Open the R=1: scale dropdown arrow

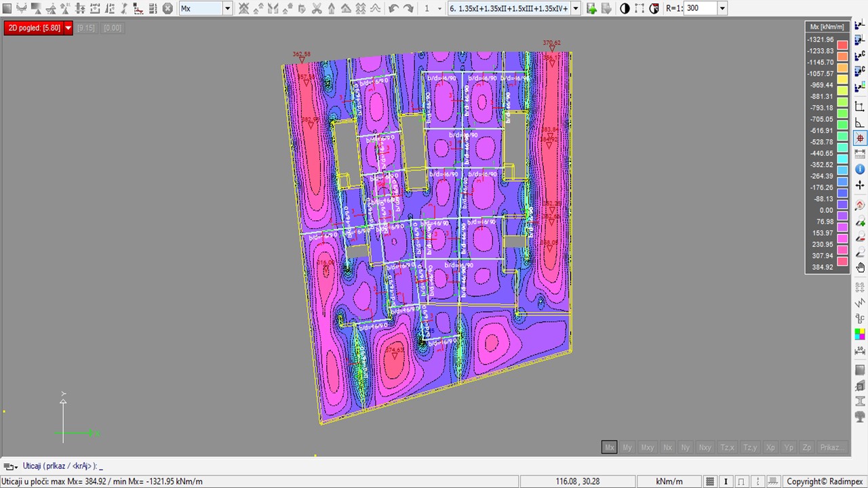(x=722, y=8)
